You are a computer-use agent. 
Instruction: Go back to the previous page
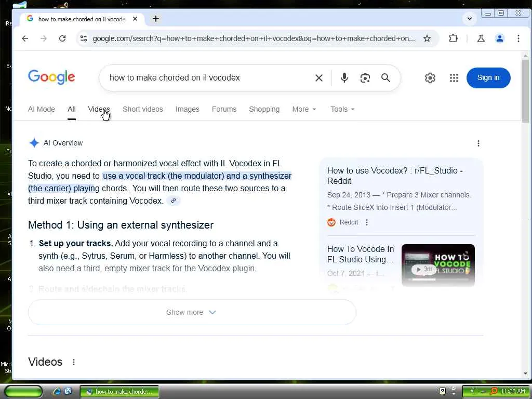[x=25, y=38]
